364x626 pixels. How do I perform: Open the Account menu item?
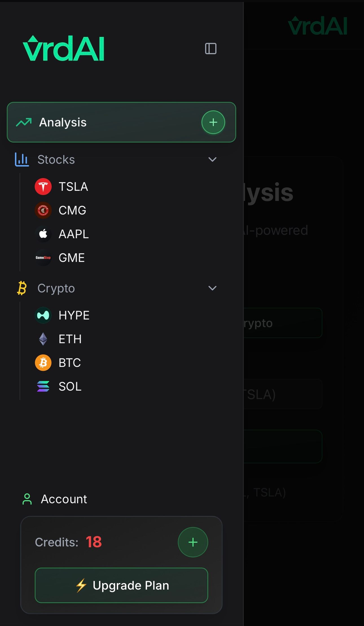[64, 499]
